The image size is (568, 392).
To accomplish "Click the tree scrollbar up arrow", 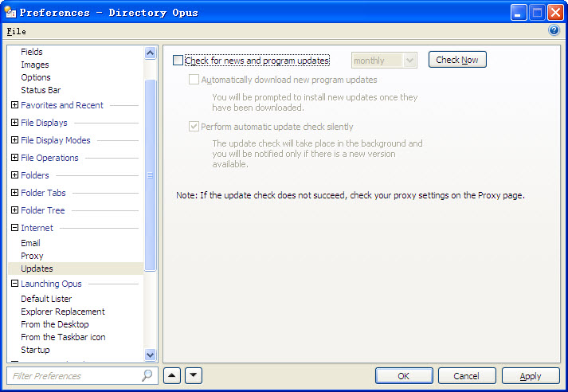I will [x=150, y=53].
